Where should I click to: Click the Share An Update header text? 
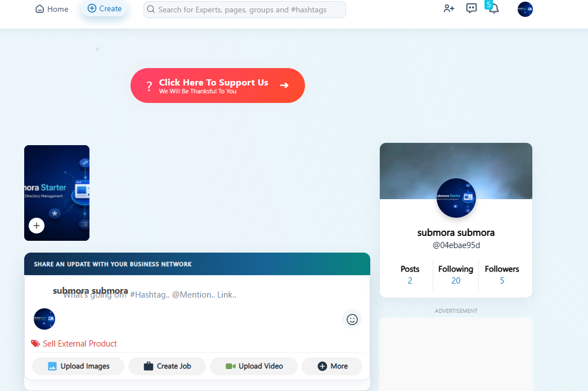click(113, 264)
